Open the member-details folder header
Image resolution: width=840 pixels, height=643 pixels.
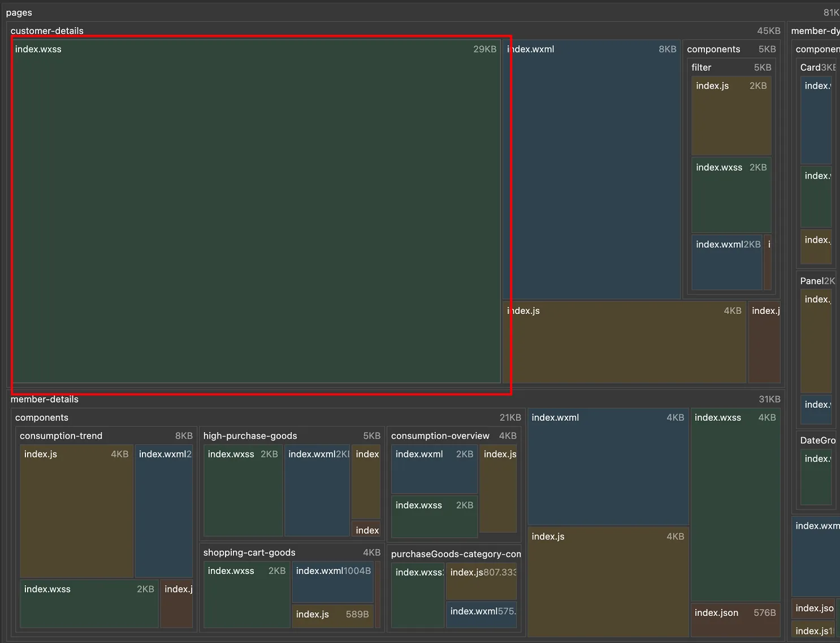(x=45, y=399)
